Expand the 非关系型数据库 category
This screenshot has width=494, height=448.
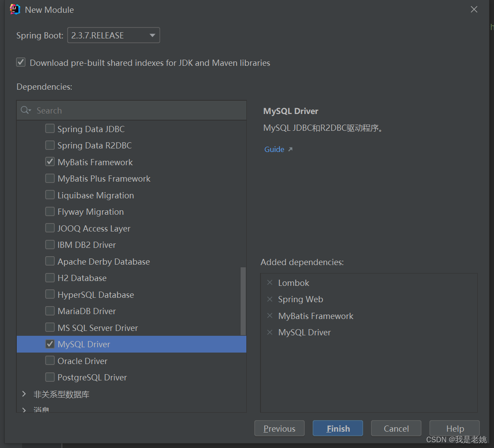(x=24, y=394)
